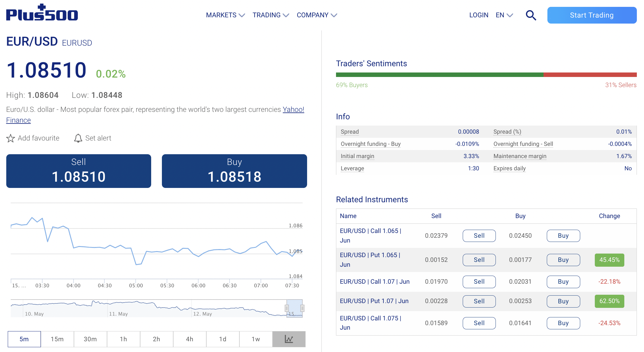The height and width of the screenshot is (352, 644).
Task: Click the sellers red sentiment bar
Action: (x=590, y=75)
